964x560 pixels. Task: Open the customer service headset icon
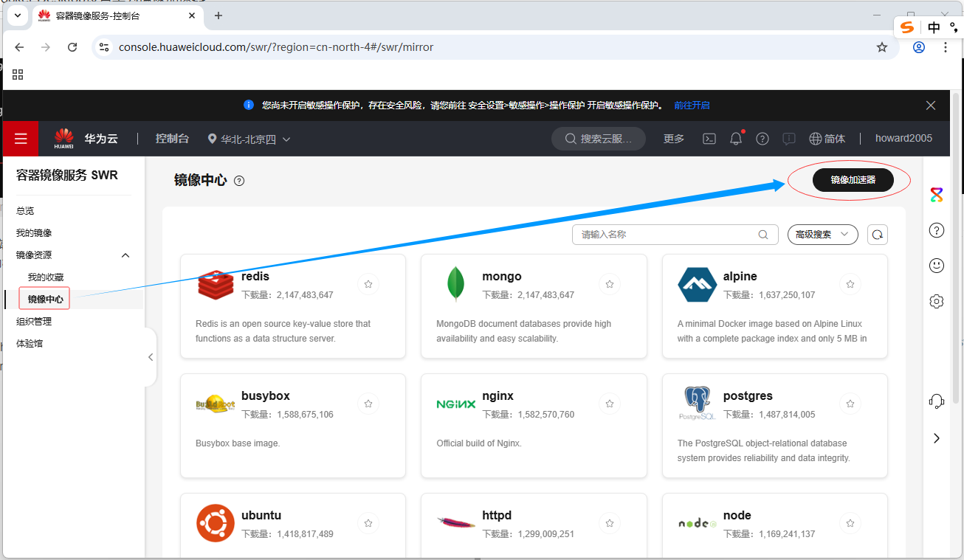[937, 401]
